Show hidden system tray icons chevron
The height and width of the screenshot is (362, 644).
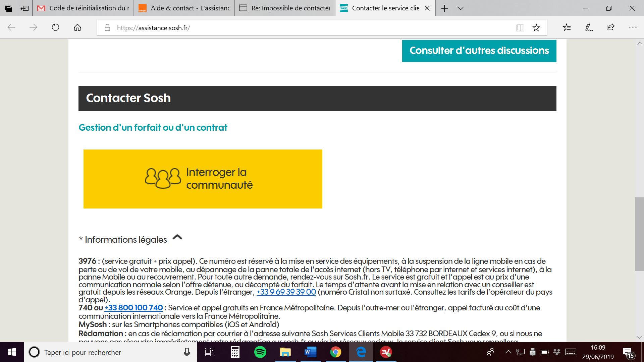(508, 352)
